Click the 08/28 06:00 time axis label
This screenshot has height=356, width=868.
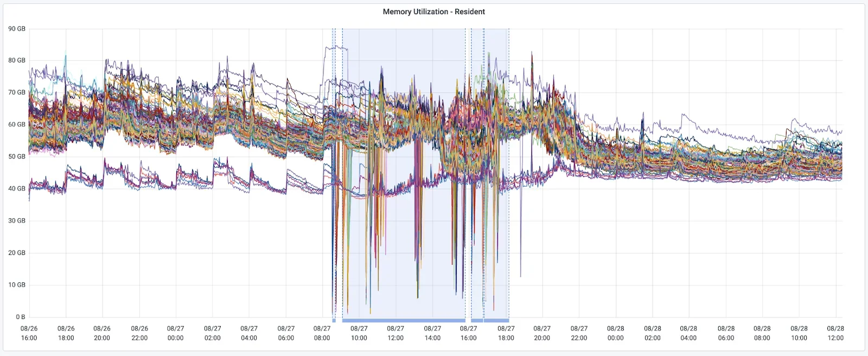click(726, 333)
